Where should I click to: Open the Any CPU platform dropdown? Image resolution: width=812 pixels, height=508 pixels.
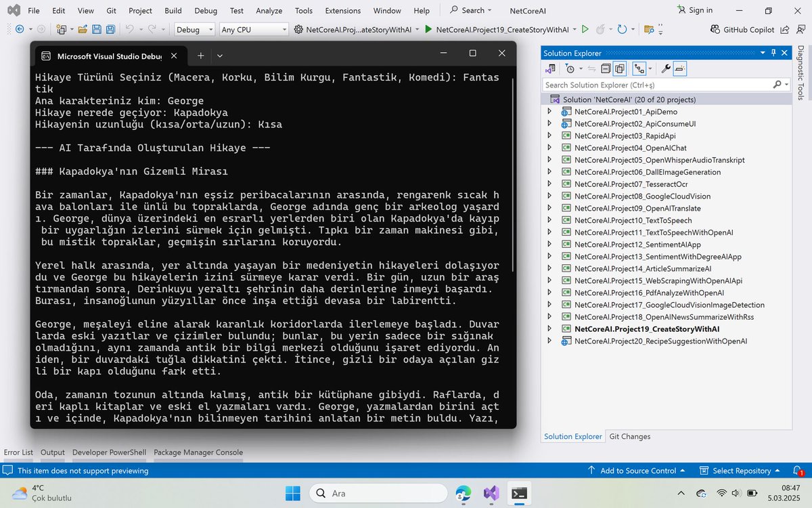254,29
